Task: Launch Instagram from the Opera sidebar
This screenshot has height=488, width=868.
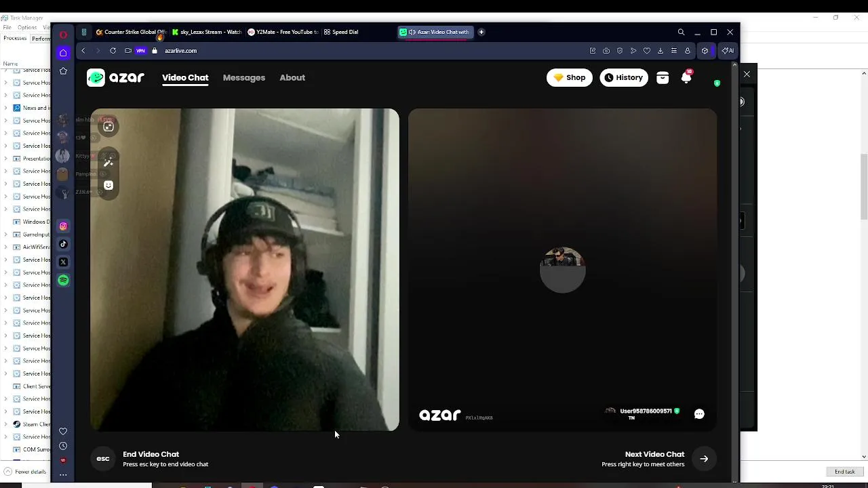Action: click(63, 226)
